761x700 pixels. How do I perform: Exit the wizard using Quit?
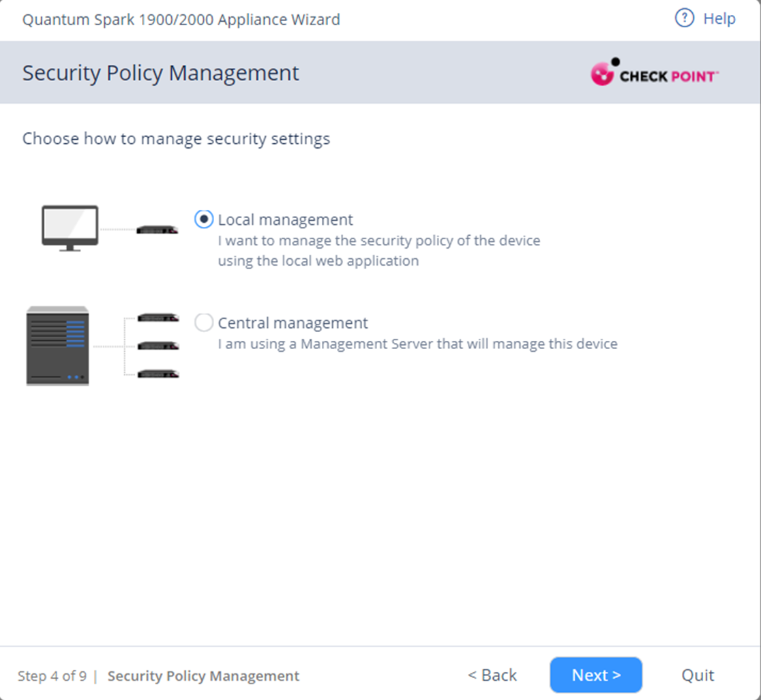pos(698,675)
